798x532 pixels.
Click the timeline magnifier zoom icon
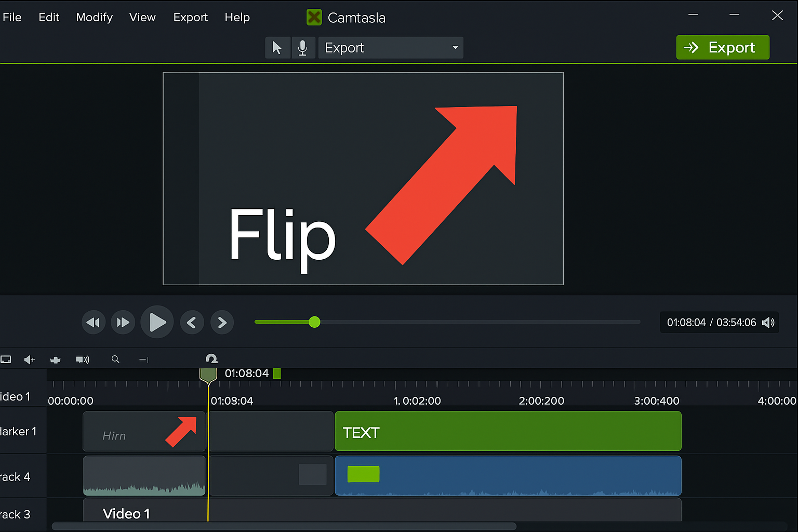point(115,360)
